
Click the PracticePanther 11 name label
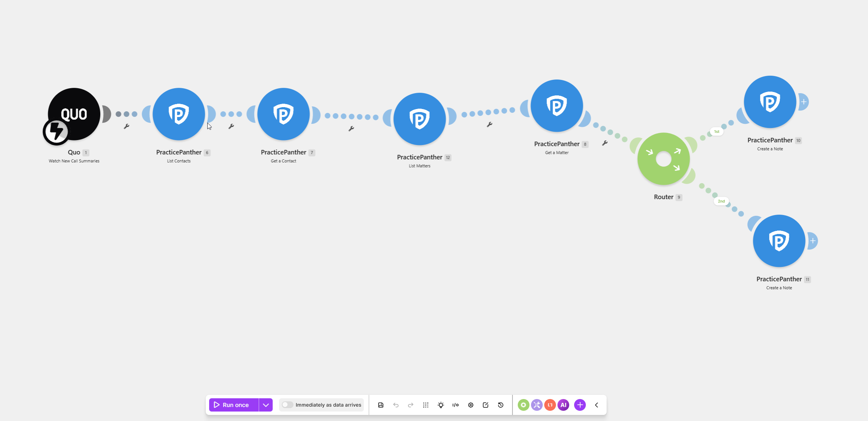779,279
